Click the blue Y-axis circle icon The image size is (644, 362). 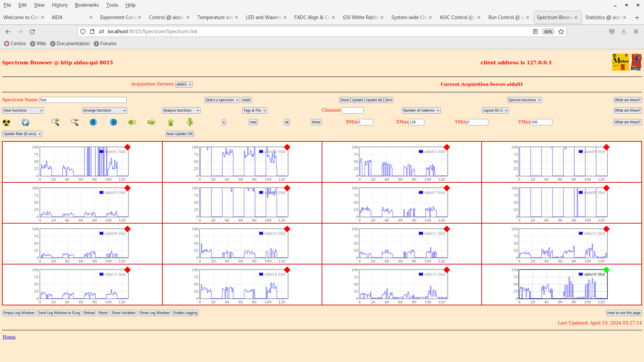(93, 122)
